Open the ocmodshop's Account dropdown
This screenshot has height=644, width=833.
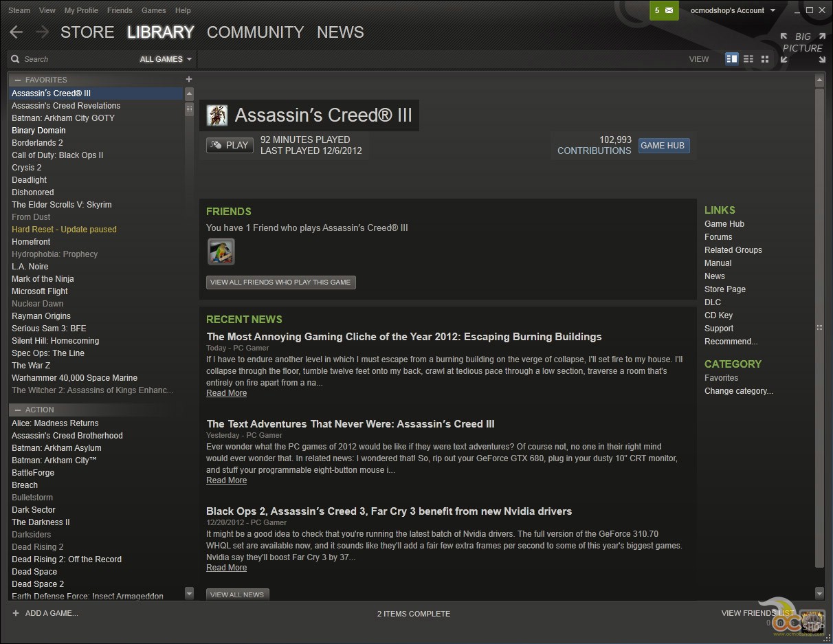[x=733, y=10]
